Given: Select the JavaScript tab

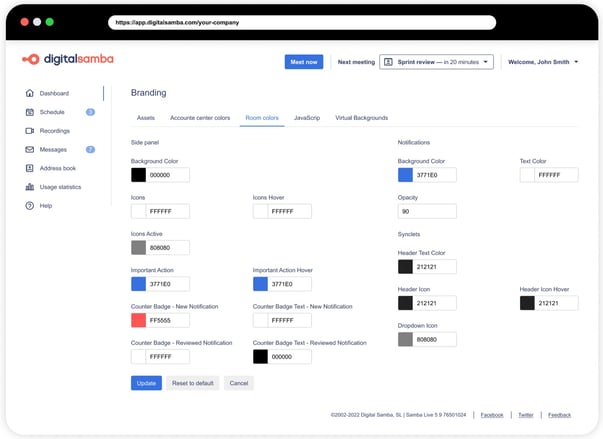Looking at the screenshot, I should [307, 118].
